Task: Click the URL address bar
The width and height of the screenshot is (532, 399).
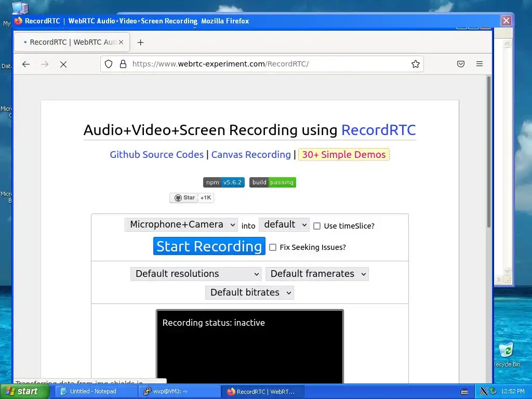Action: click(262, 64)
